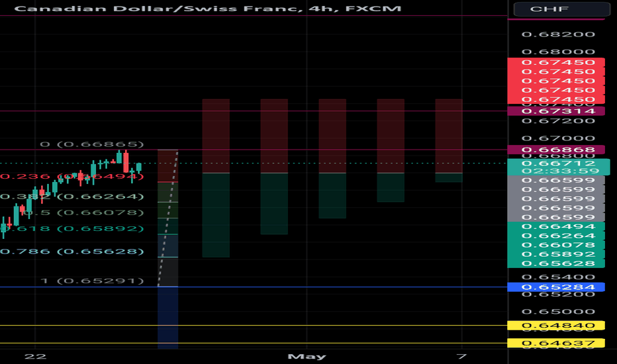Click the green 0.66078 axis tag

click(x=556, y=245)
